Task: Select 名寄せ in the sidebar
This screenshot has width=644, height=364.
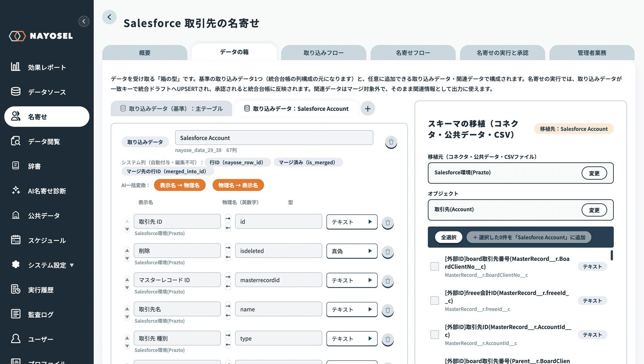Action: tap(47, 117)
